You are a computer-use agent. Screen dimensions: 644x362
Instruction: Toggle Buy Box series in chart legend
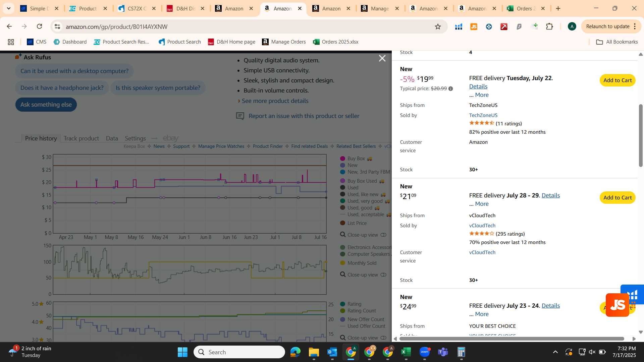pyautogui.click(x=356, y=159)
